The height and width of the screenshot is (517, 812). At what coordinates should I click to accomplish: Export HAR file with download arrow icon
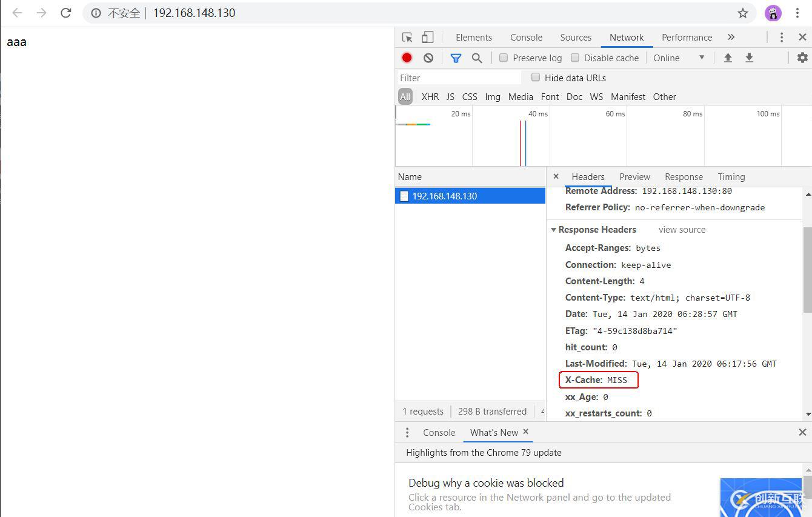[x=749, y=58]
